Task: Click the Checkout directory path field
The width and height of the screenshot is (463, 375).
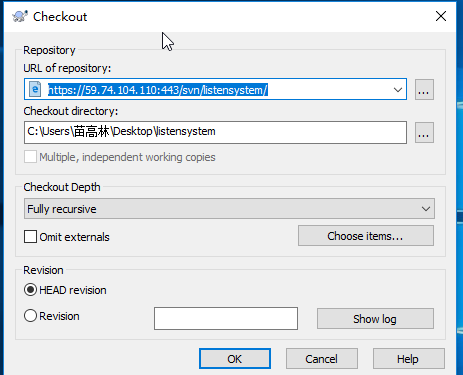Action: tap(215, 132)
